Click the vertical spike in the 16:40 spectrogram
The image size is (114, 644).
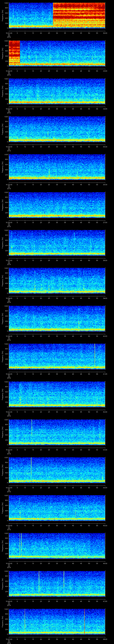pyautogui.click(x=95, y=355)
